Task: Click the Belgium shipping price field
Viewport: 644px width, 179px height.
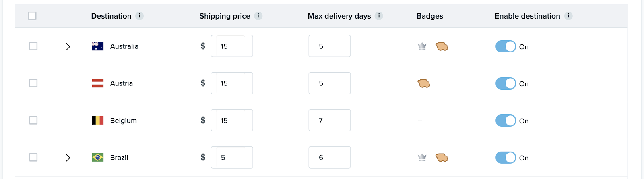Action: coord(232,121)
